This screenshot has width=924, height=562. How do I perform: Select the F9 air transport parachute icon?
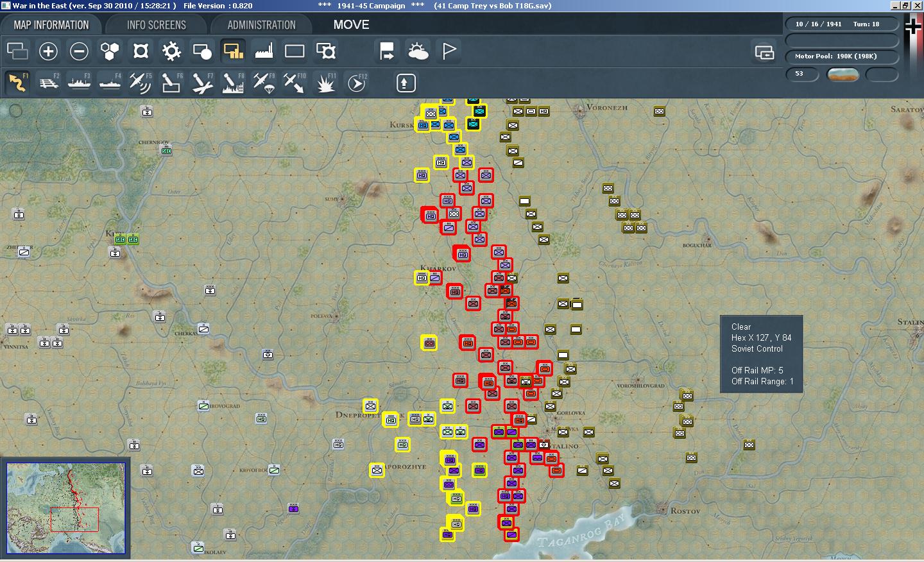(264, 83)
